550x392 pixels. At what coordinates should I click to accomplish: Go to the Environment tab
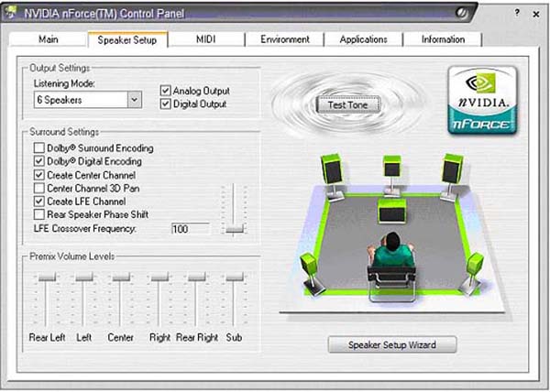point(285,39)
